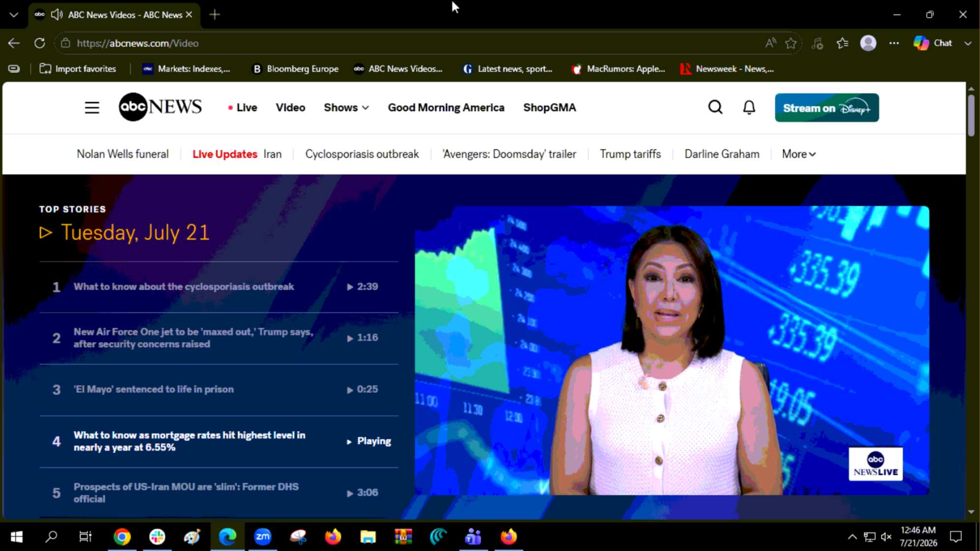Open the site search magnifier icon

point(715,107)
